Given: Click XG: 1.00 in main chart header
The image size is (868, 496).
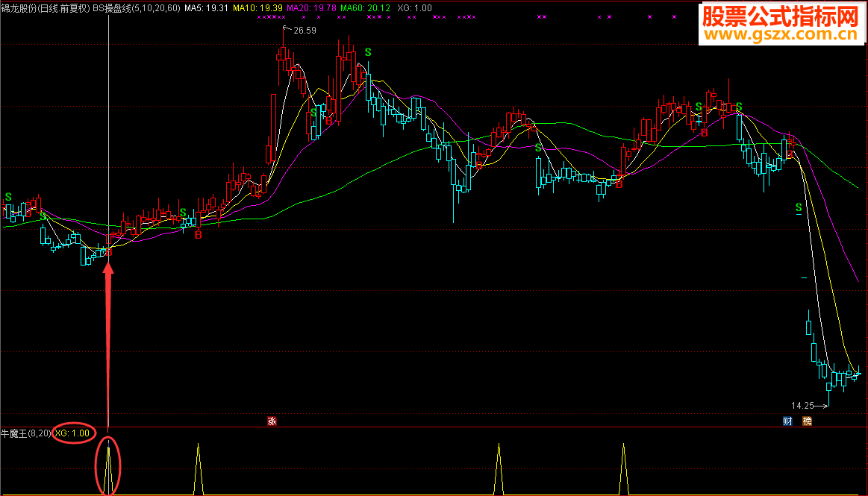Looking at the screenshot, I should point(415,8).
